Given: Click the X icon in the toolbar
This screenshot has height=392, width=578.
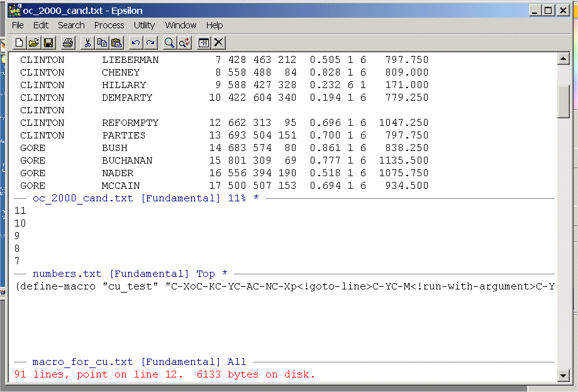Looking at the screenshot, I should [218, 43].
